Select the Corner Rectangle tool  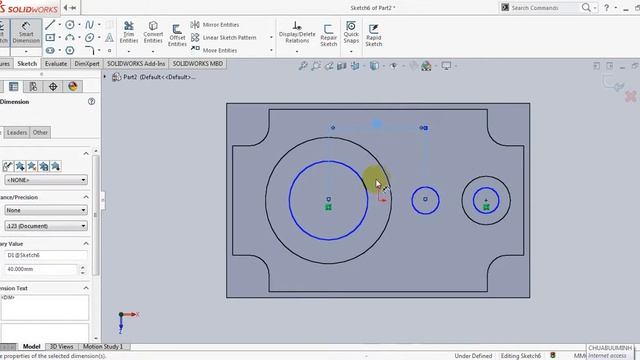click(50, 38)
